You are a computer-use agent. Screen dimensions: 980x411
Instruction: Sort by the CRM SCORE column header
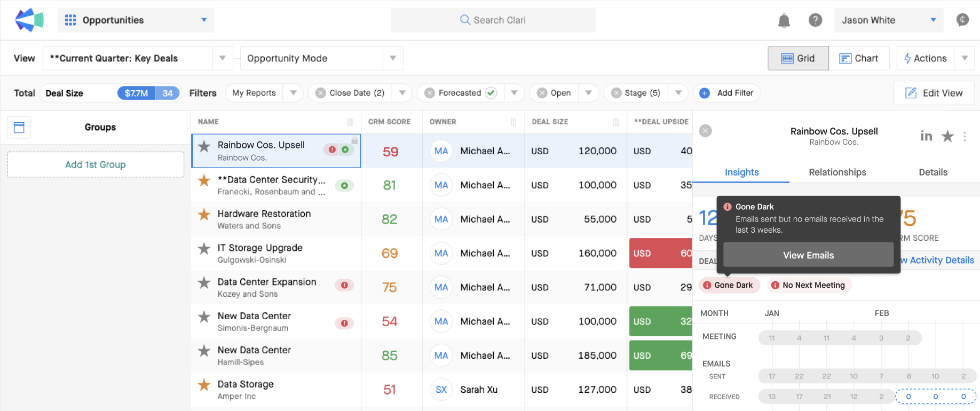[x=390, y=122]
